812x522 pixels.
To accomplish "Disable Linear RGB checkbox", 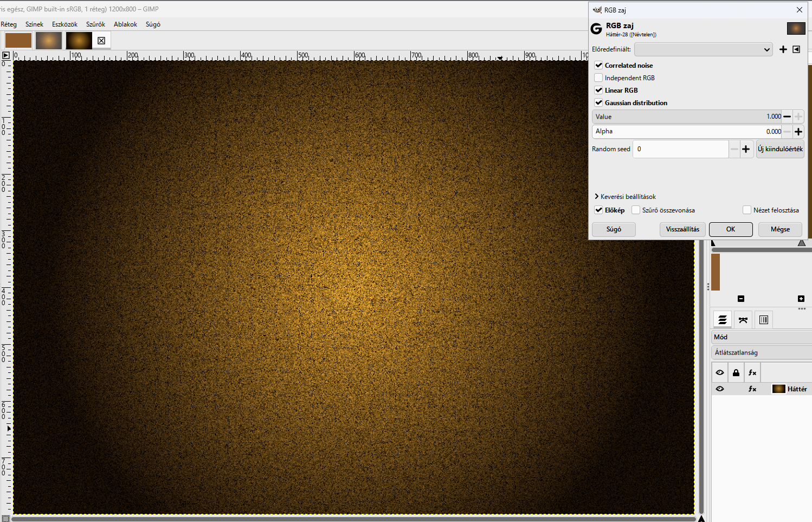I will click(x=599, y=91).
